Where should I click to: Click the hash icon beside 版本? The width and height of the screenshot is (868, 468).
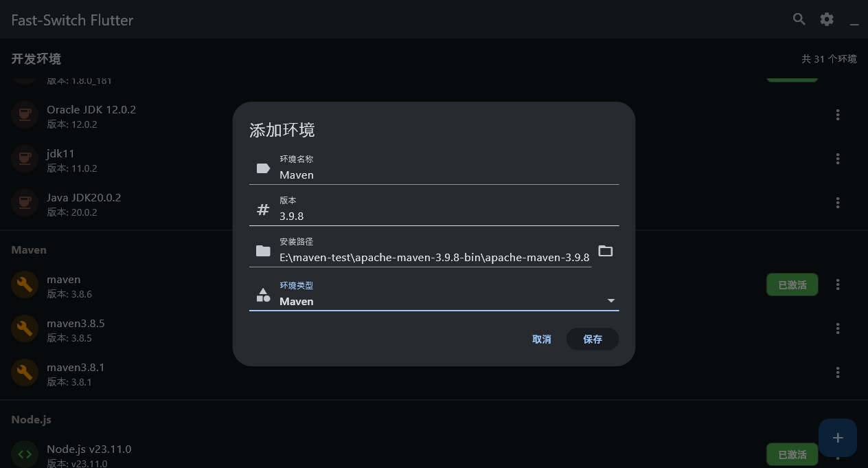(x=263, y=208)
